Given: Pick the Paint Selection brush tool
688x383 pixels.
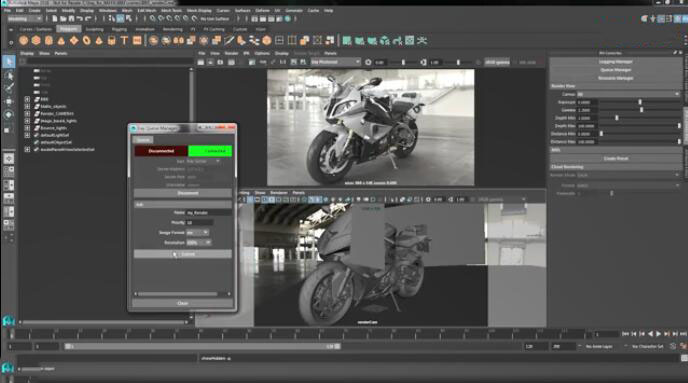Looking at the screenshot, I should [8, 88].
